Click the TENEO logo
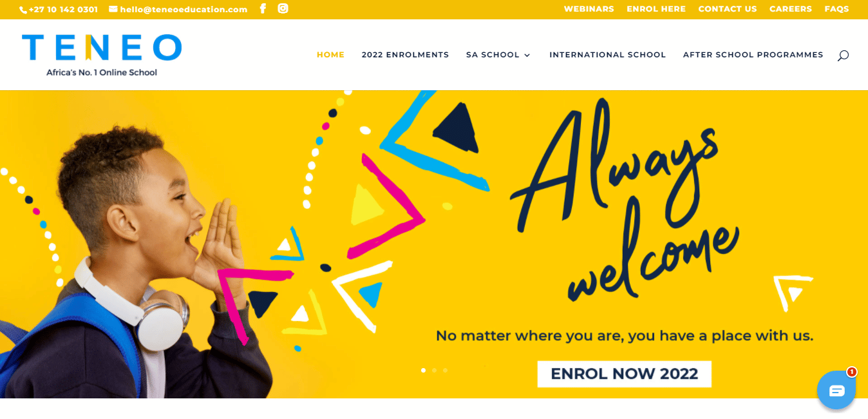 [x=102, y=55]
